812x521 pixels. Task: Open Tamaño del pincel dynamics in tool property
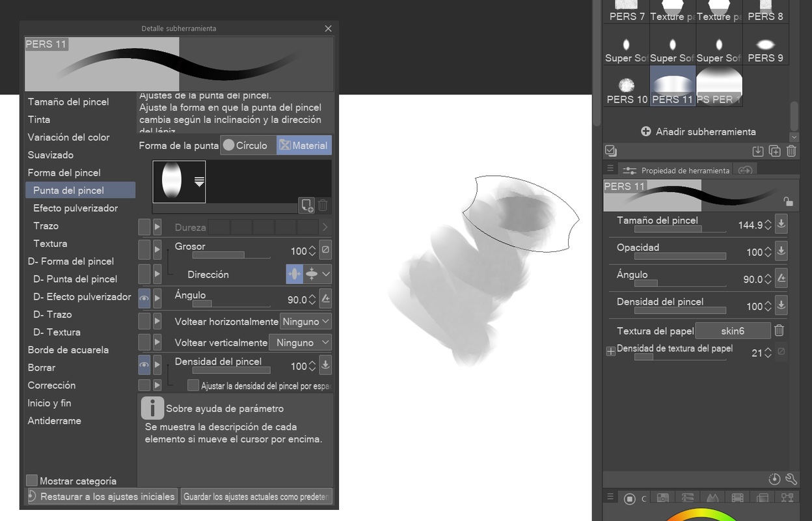(781, 224)
